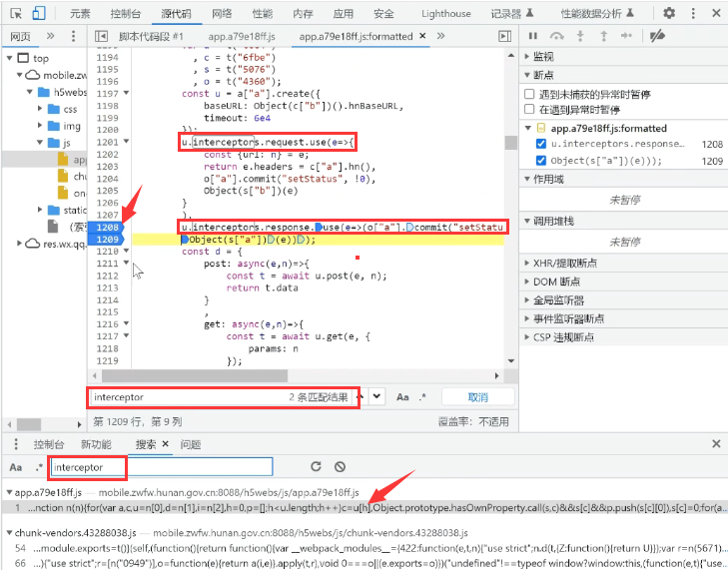The height and width of the screenshot is (570, 728).
Task: Click the refresh icon beside drawer search
Action: [316, 466]
